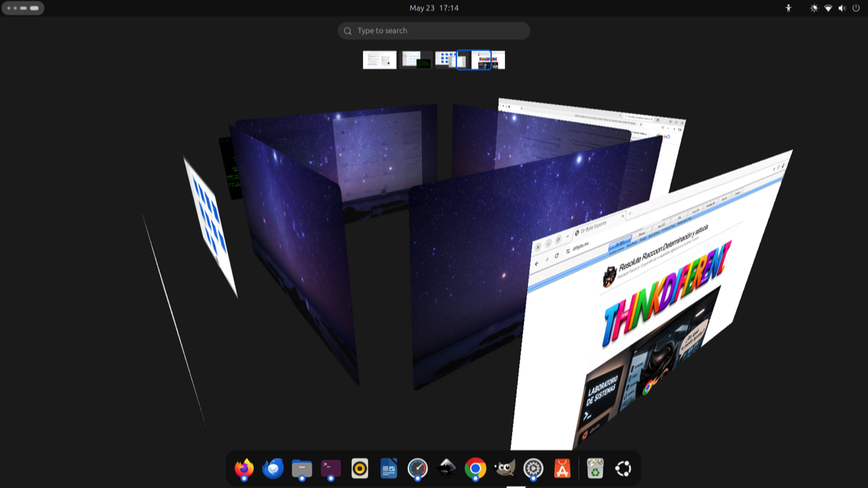Open the gear-with-play-symbol dock icon
The width and height of the screenshot is (868, 488).
coord(533,469)
